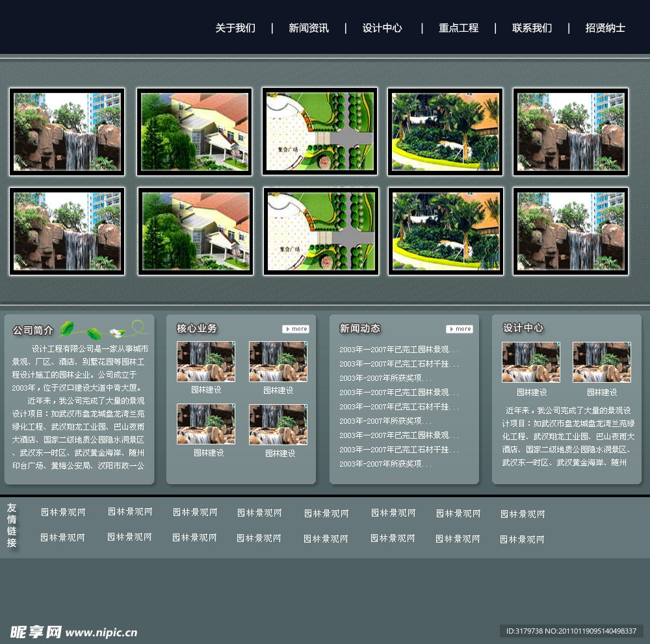Open the 关于我们 navigation menu item
This screenshot has height=644, width=650.
(234, 27)
